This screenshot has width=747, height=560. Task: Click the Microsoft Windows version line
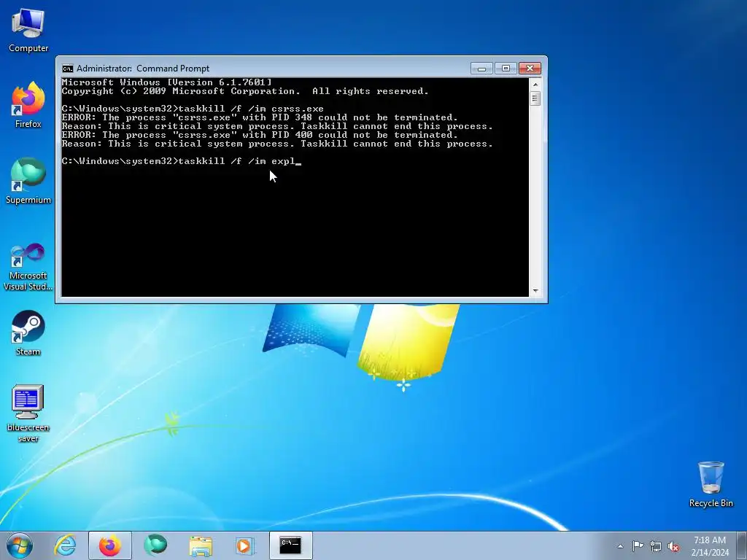coord(167,82)
